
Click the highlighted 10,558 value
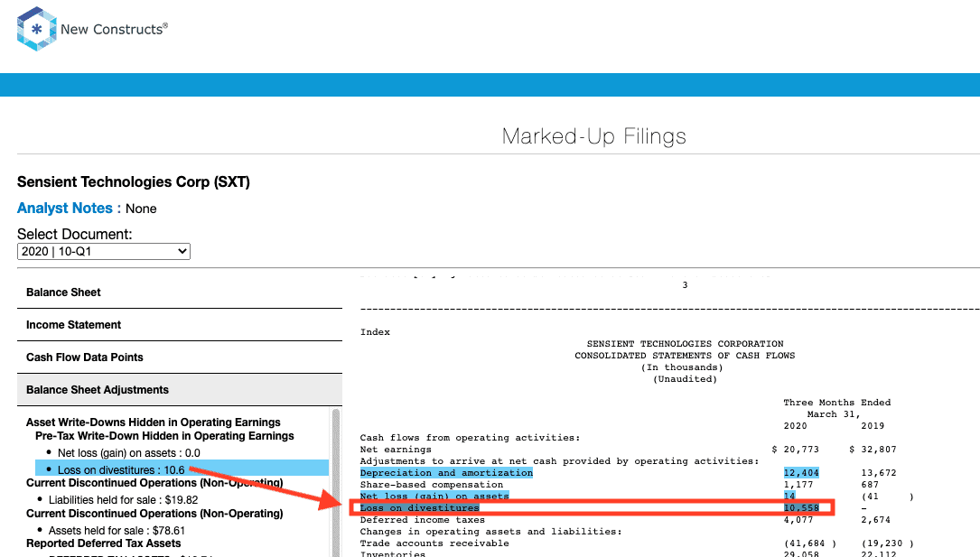[800, 507]
